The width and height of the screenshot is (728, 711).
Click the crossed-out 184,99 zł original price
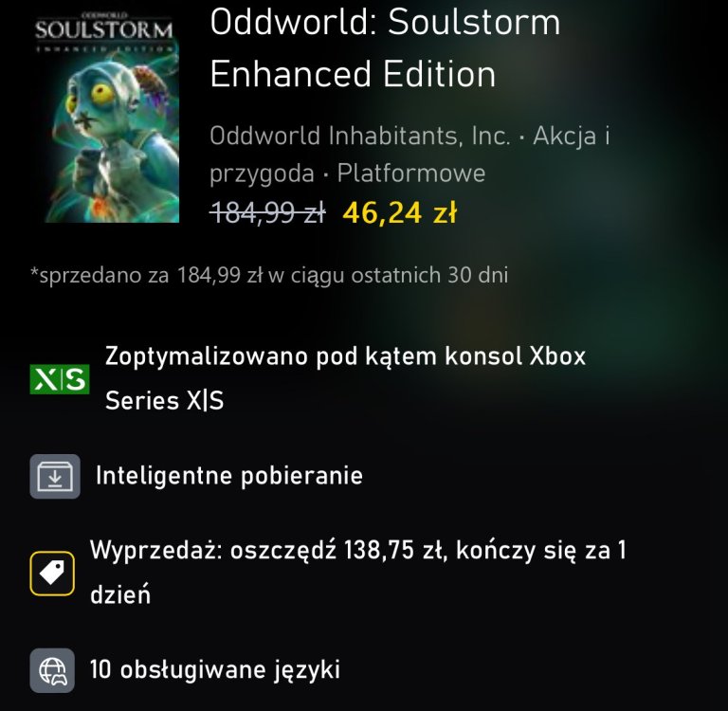(x=267, y=213)
